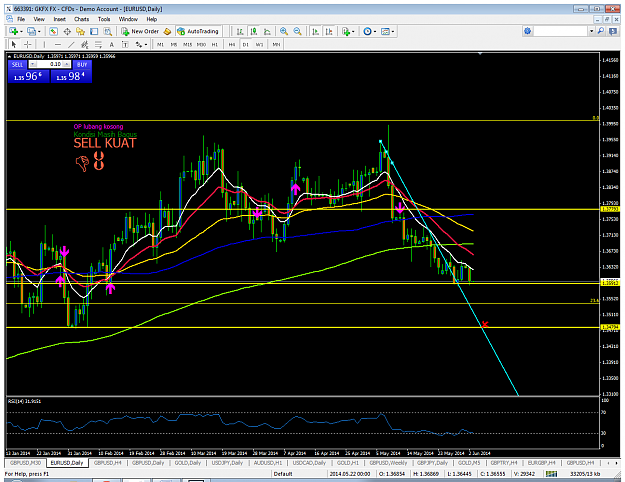Switch to the H1 timeframe

(215, 44)
